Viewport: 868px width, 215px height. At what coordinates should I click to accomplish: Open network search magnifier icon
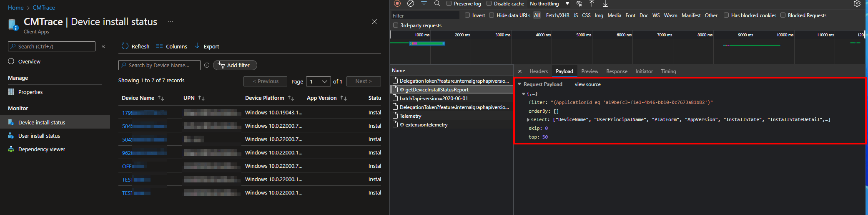pyautogui.click(x=437, y=3)
